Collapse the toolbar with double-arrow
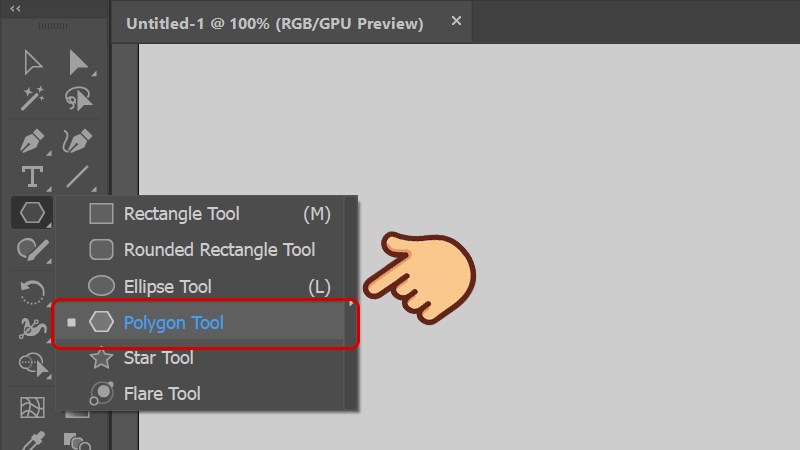The image size is (800, 450). point(16,8)
